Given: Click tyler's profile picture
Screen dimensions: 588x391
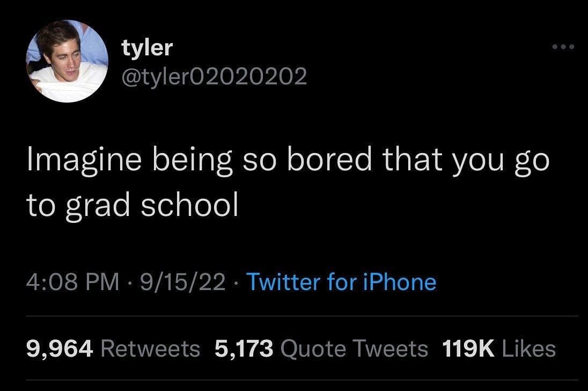Looking at the screenshot, I should [67, 61].
